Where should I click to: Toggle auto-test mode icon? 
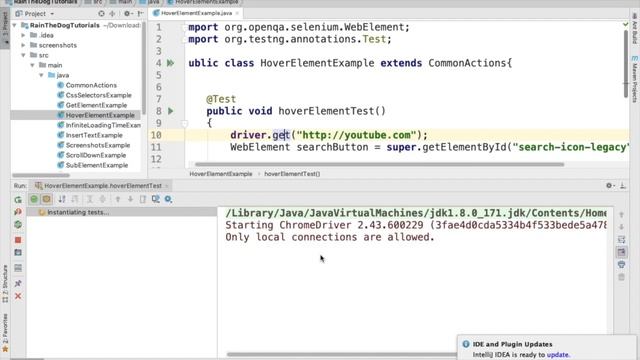(18, 224)
